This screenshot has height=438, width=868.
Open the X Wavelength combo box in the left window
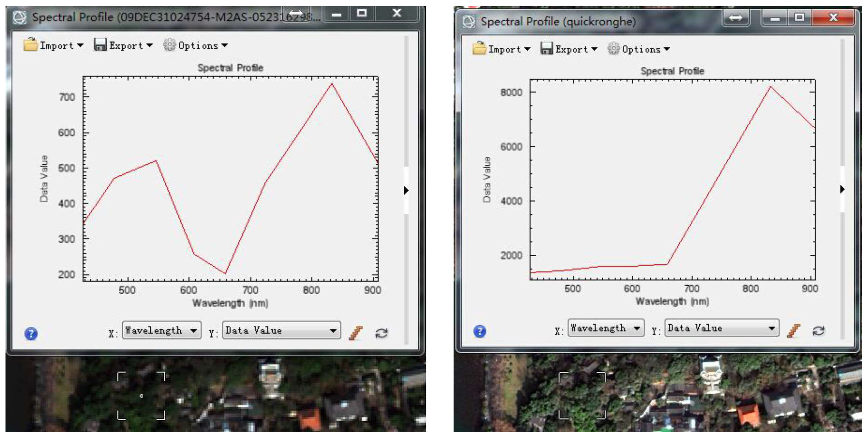[161, 330]
